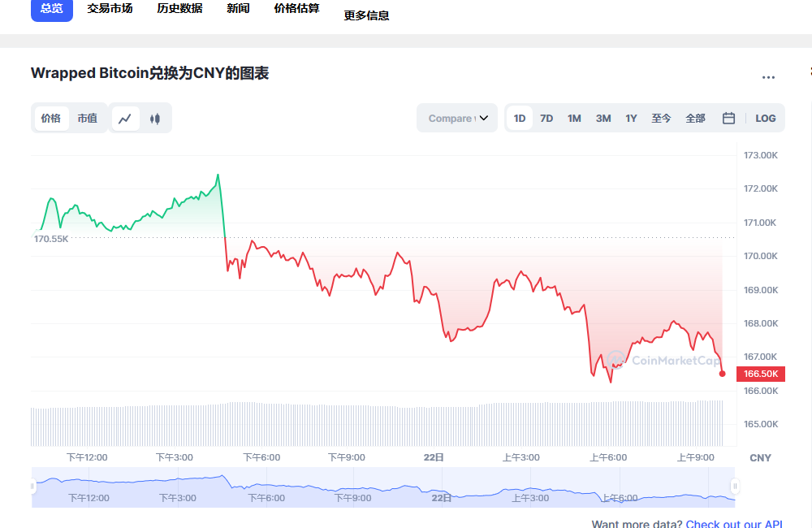Click the 上午9:00 main axis label
This screenshot has width=812, height=528.
pyautogui.click(x=696, y=457)
